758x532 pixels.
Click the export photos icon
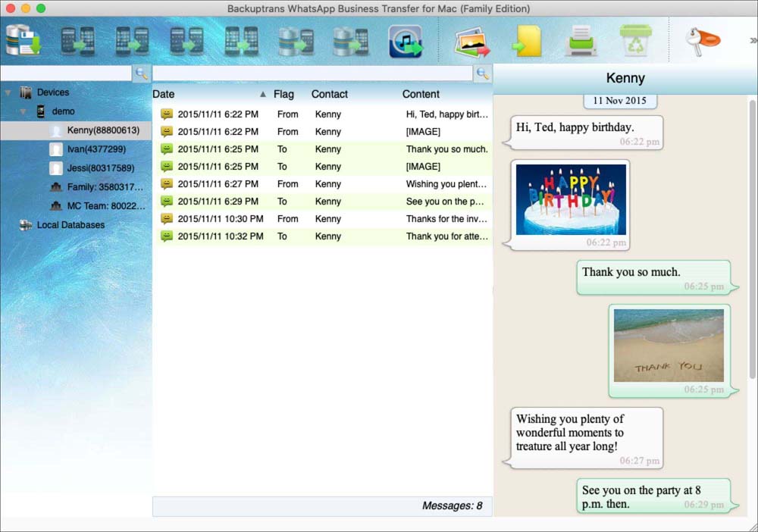(x=471, y=42)
